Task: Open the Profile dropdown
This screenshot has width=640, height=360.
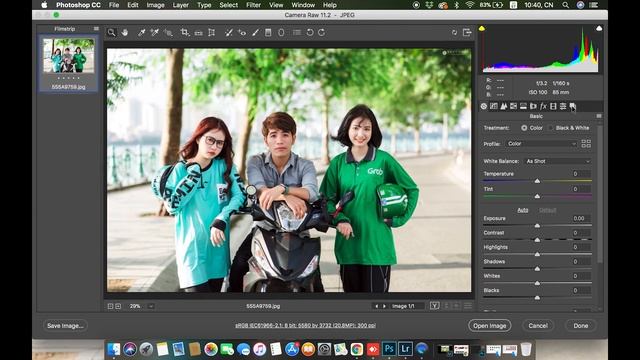Action: click(541, 144)
